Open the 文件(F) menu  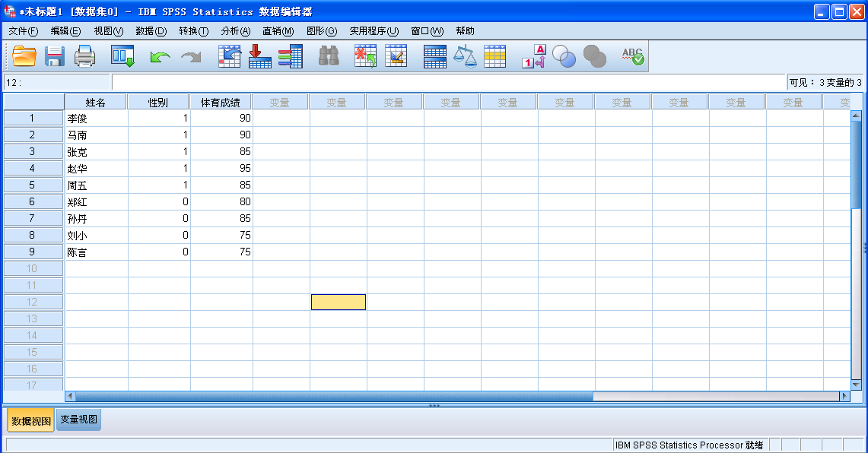pyautogui.click(x=24, y=31)
